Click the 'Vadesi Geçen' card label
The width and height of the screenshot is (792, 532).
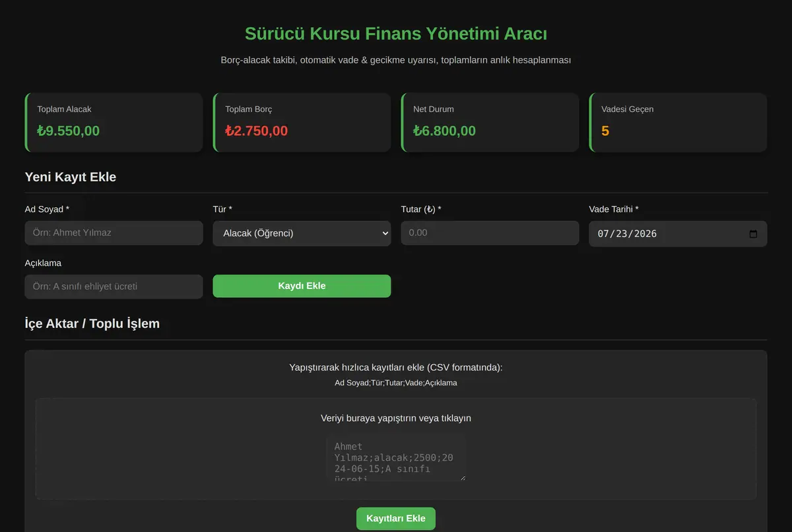[628, 109]
